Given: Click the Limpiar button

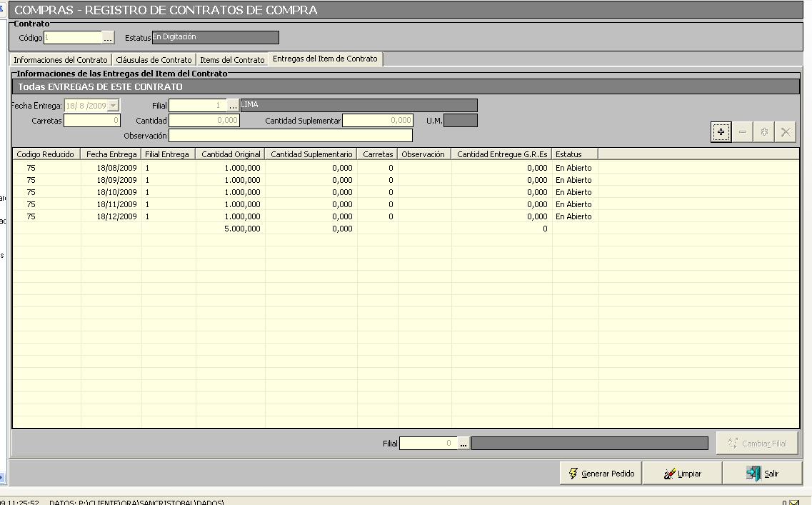Looking at the screenshot, I should pos(682,474).
